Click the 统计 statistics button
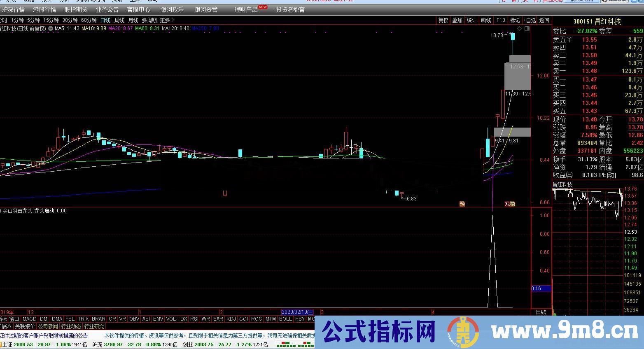Screen dimensions: 644x349 click(x=472, y=20)
